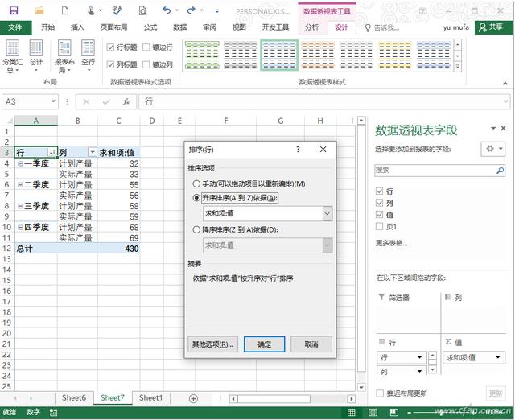
Task: Collapse the 一季度 group
Action: pyautogui.click(x=20, y=163)
